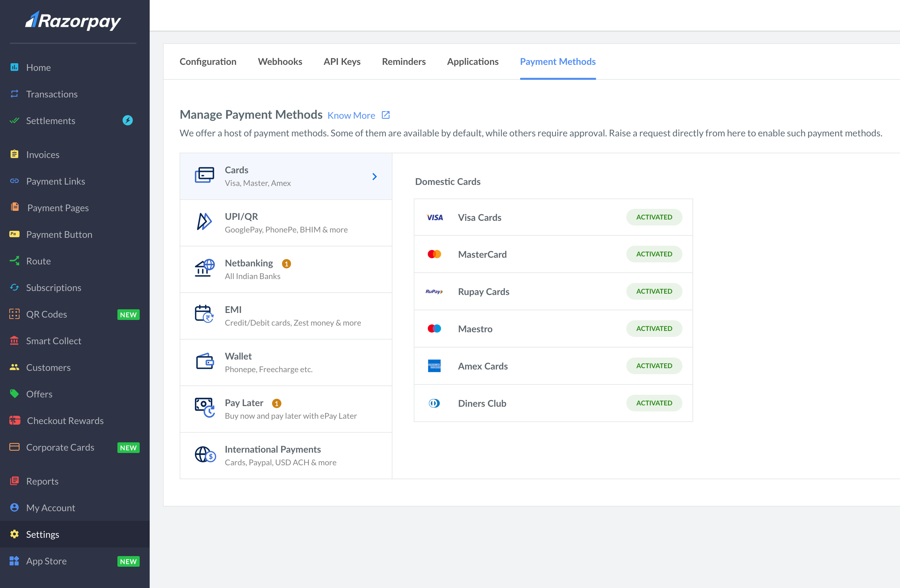Click the UPI/QR method icon
This screenshot has height=588, width=900.
pos(204,221)
